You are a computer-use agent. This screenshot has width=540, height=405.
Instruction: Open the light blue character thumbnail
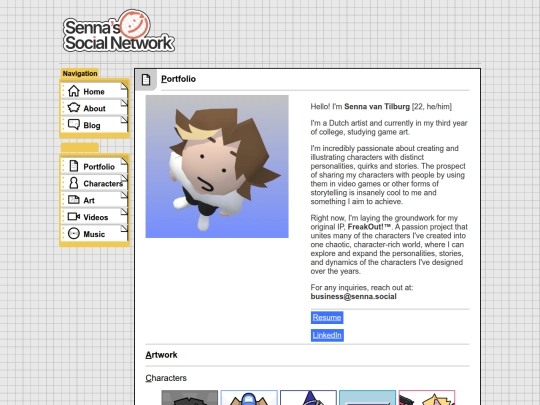[x=367, y=397]
